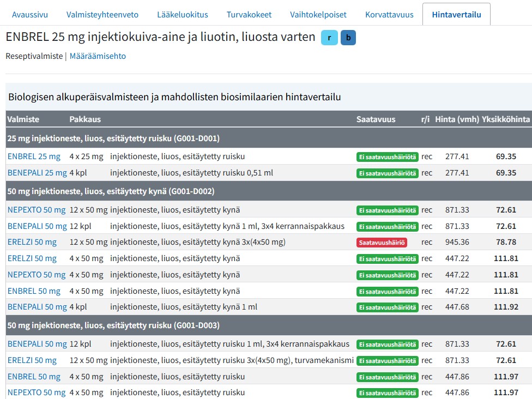Click the red Saatavuushäiriö badge

(382, 242)
